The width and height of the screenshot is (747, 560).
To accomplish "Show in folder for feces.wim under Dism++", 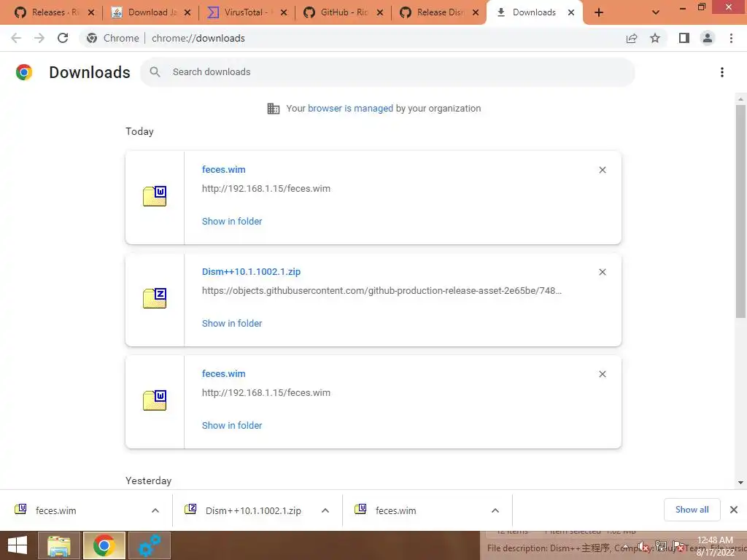I will (232, 425).
